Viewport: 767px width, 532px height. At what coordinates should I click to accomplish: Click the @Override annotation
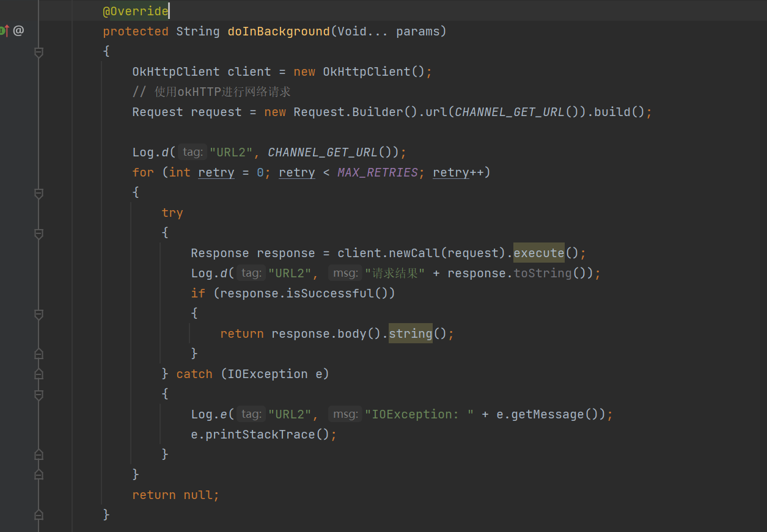tap(136, 12)
